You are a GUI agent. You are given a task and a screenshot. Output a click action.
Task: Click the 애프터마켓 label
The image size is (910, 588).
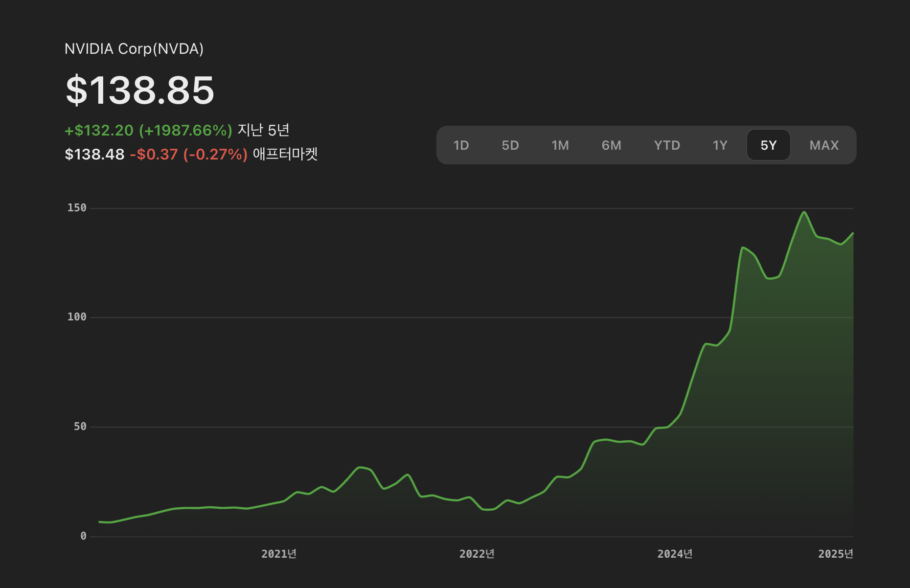[x=285, y=154]
